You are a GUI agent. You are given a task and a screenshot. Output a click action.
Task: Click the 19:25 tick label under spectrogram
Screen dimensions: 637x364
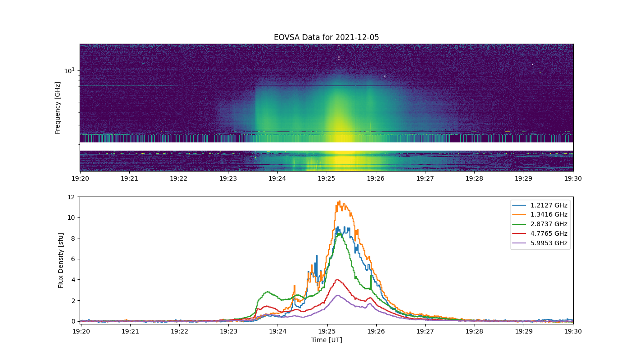(x=326, y=179)
